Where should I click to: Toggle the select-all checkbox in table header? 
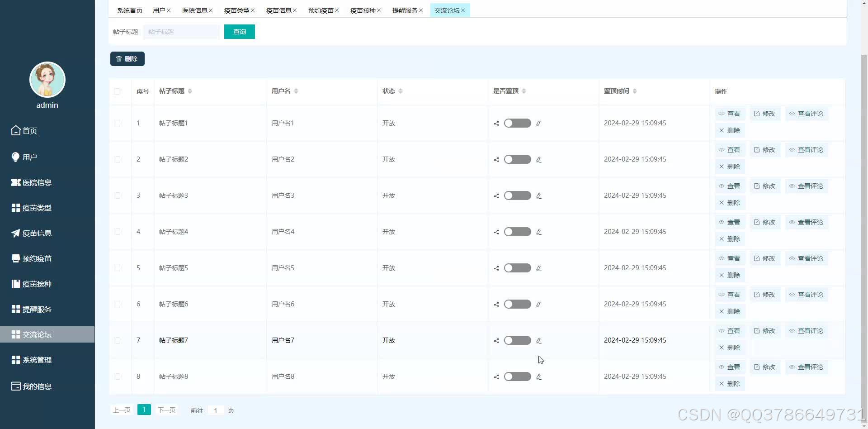[117, 91]
